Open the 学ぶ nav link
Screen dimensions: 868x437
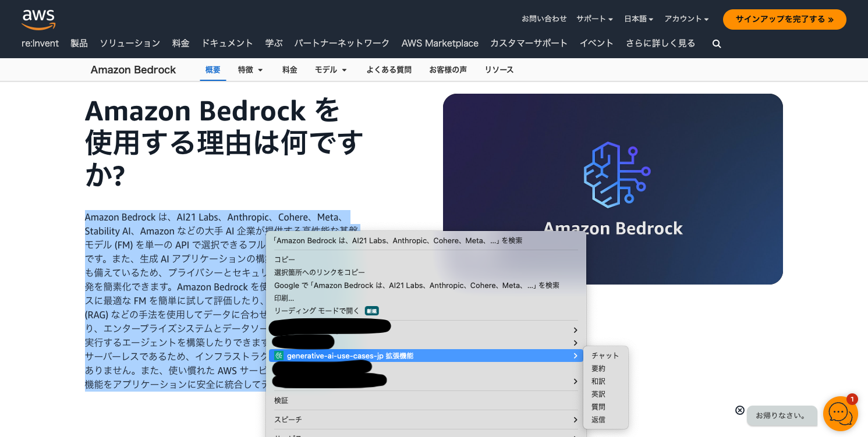tap(274, 44)
